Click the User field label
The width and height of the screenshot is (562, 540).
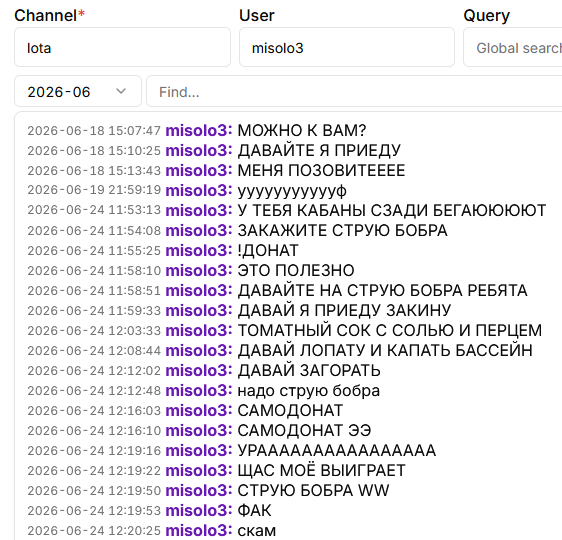coord(257,15)
